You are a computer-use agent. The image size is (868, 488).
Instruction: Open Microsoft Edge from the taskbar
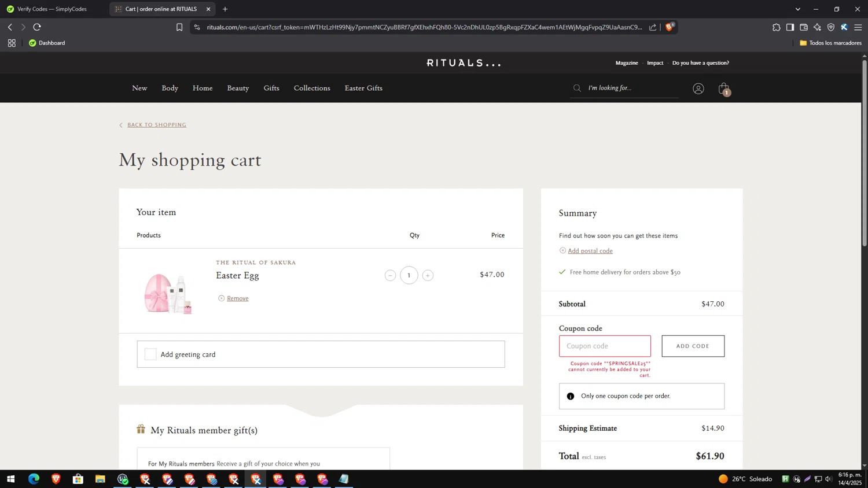point(34,479)
